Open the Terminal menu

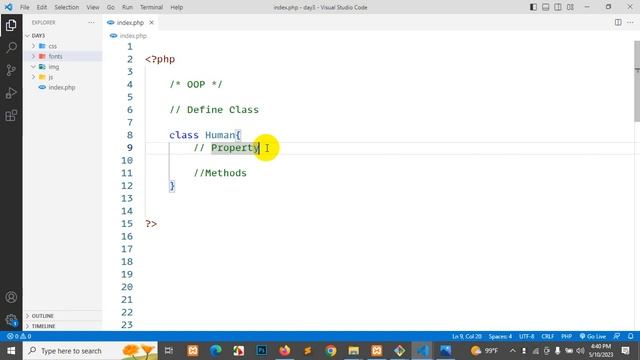pos(151,7)
